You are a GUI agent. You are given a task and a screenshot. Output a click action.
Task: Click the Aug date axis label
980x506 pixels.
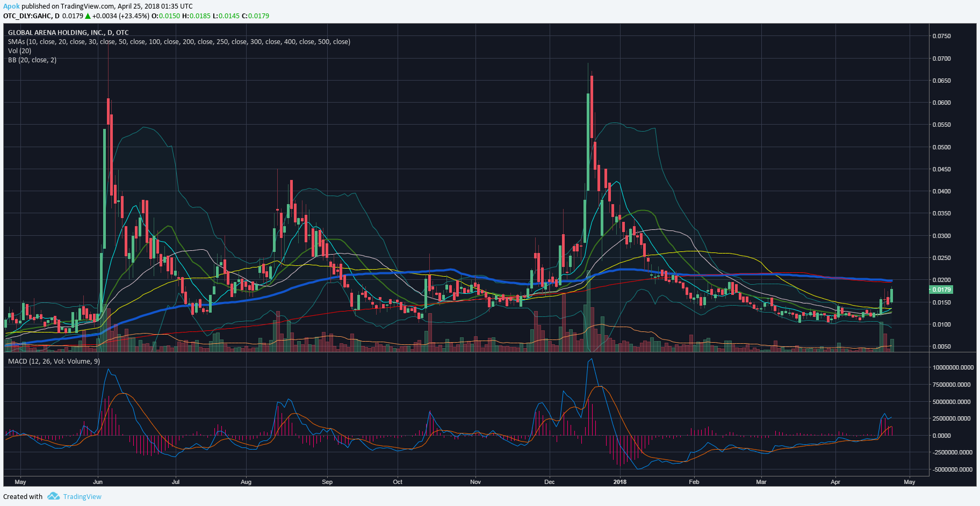click(x=246, y=482)
